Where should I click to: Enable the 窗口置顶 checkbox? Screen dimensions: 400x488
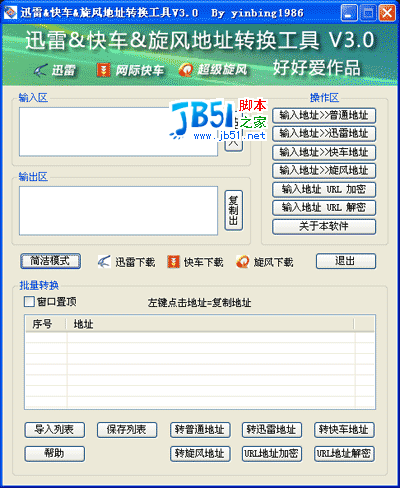[x=29, y=302]
